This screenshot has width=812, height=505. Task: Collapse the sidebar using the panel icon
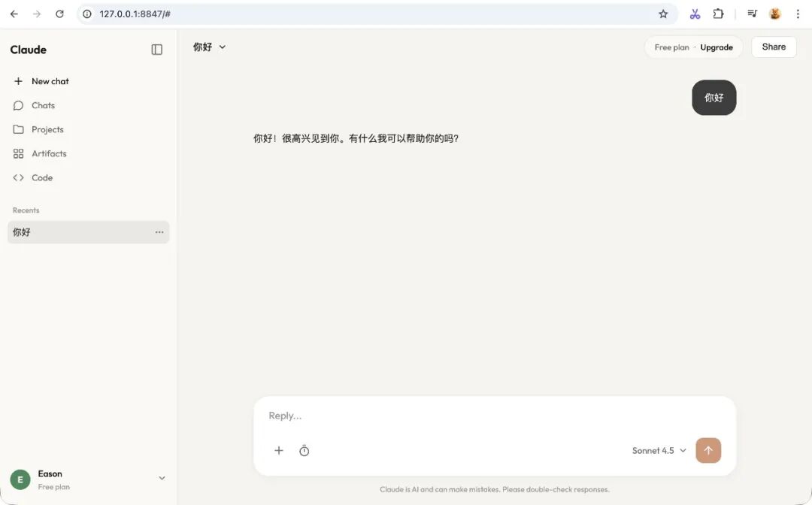tap(156, 49)
